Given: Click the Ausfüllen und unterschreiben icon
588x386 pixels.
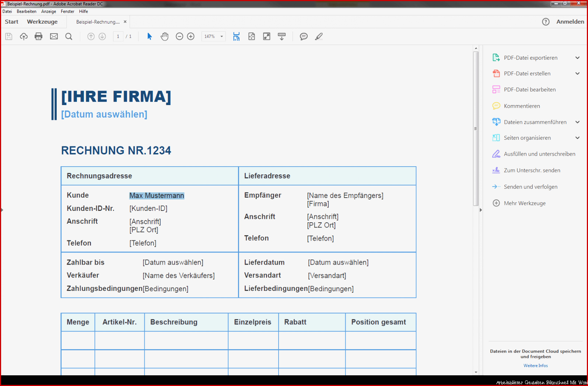Looking at the screenshot, I should (x=496, y=154).
